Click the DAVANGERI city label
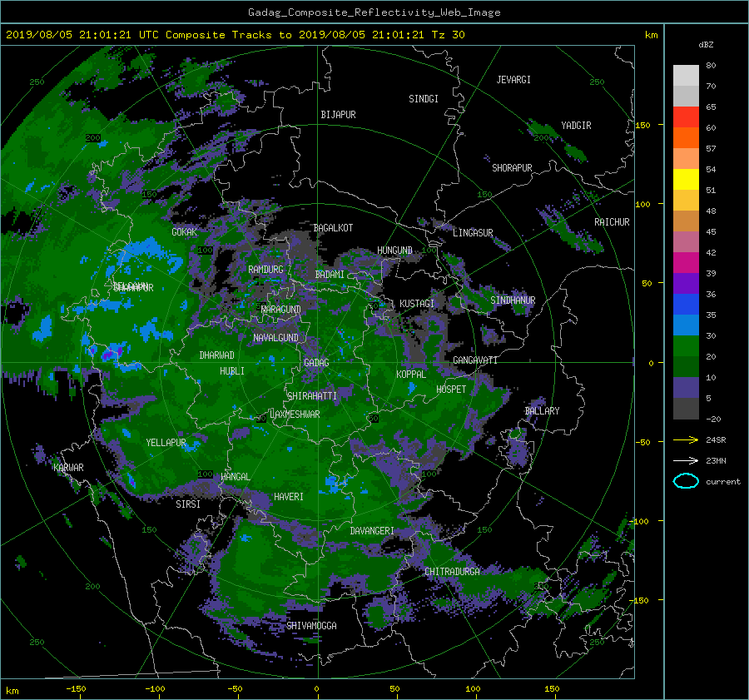 coord(372,531)
